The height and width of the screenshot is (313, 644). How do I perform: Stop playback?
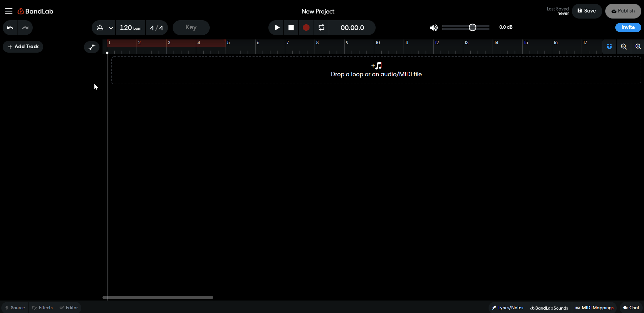pos(291,28)
